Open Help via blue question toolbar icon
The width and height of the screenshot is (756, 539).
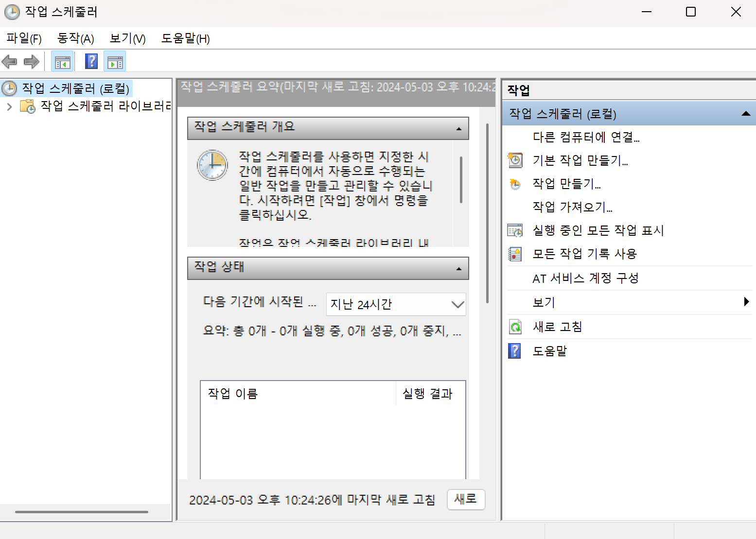(91, 61)
